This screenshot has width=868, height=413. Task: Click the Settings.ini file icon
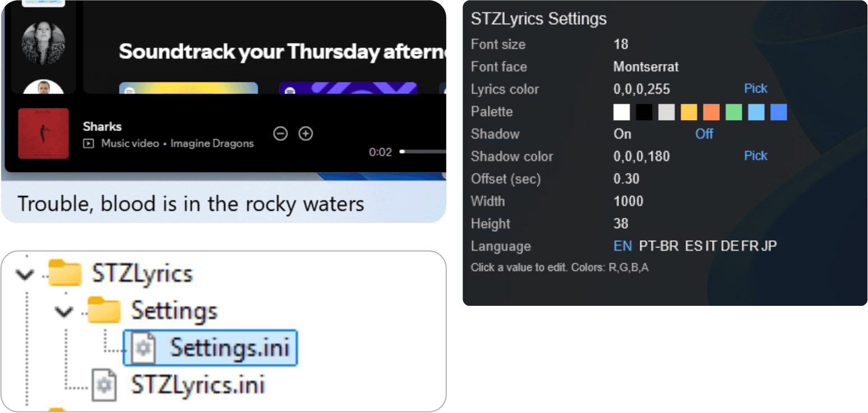(144, 348)
